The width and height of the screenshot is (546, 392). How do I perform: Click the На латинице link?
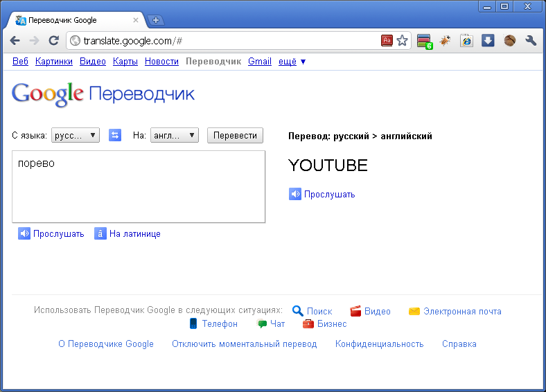134,233
